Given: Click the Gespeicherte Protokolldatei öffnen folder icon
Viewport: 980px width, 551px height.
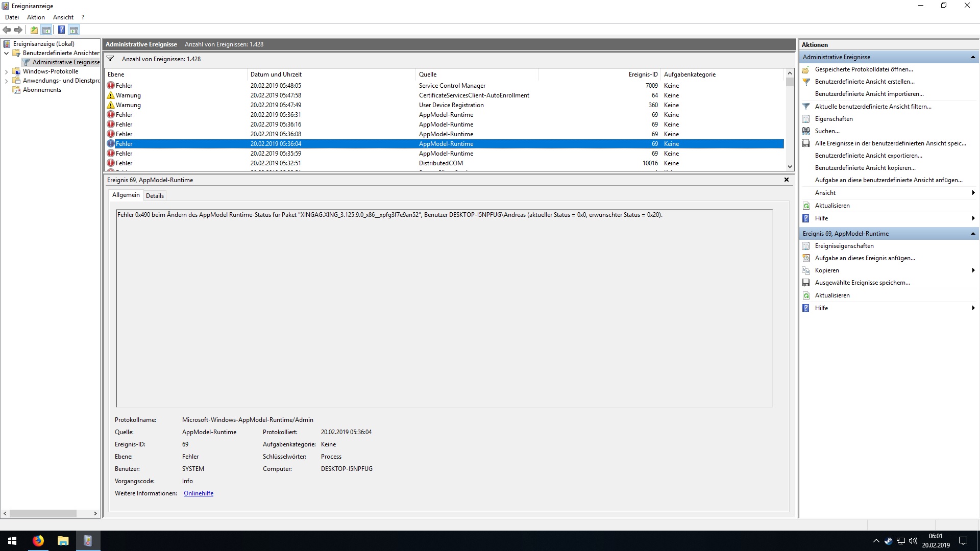Looking at the screenshot, I should [x=806, y=69].
